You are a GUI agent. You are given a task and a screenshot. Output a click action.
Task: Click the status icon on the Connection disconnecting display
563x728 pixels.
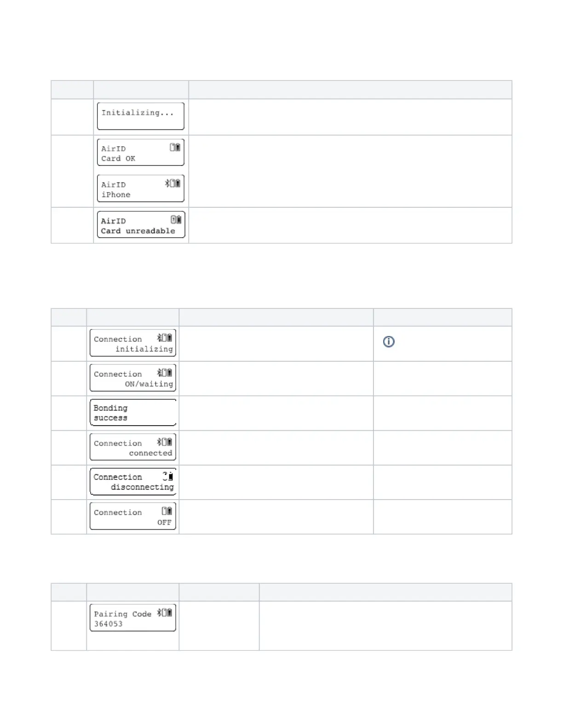tap(168, 476)
